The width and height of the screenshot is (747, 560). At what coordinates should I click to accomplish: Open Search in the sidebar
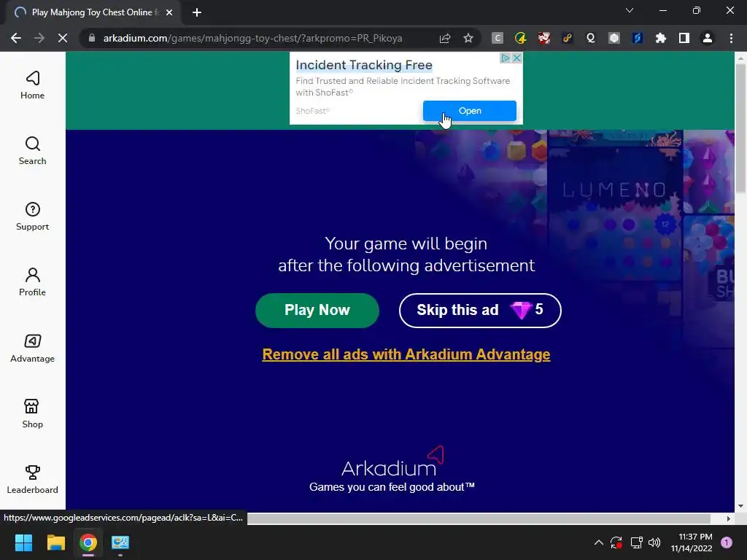32,151
